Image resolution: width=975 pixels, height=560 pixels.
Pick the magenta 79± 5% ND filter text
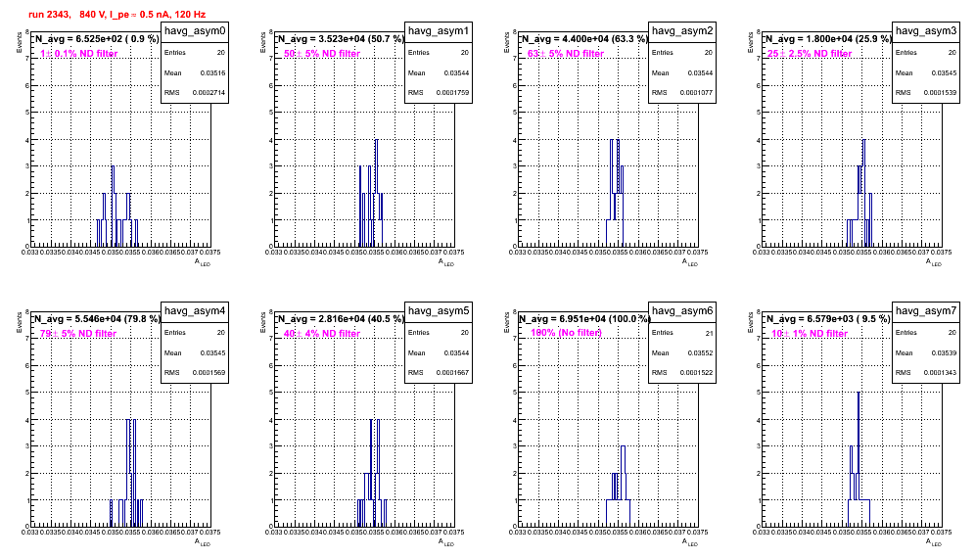tap(78, 334)
